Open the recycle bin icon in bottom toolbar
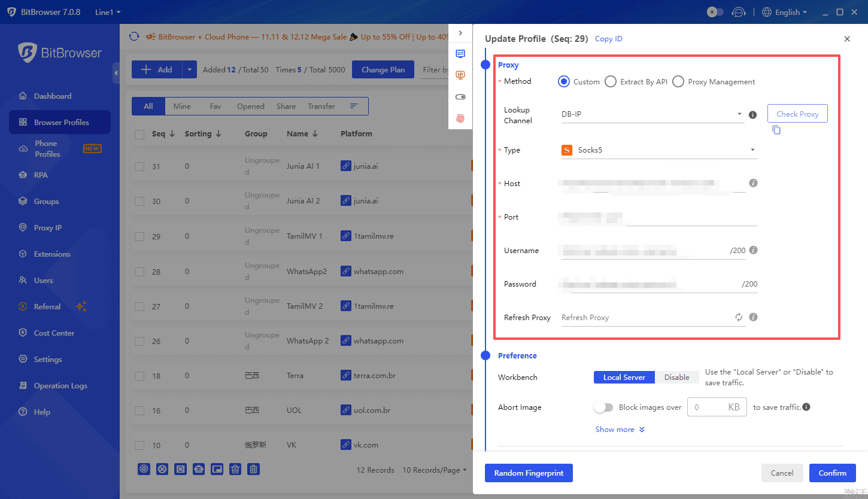 (x=235, y=469)
